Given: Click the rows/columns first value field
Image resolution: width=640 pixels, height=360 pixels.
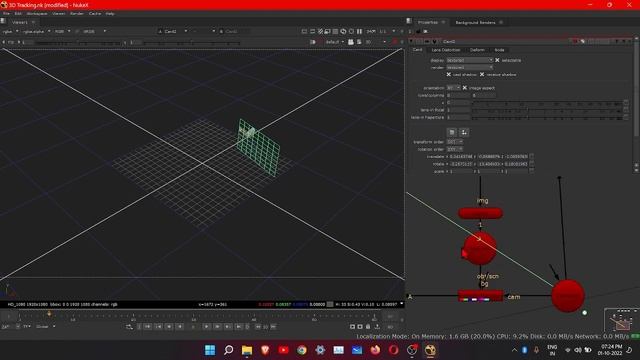Looking at the screenshot, I should [x=458, y=95].
